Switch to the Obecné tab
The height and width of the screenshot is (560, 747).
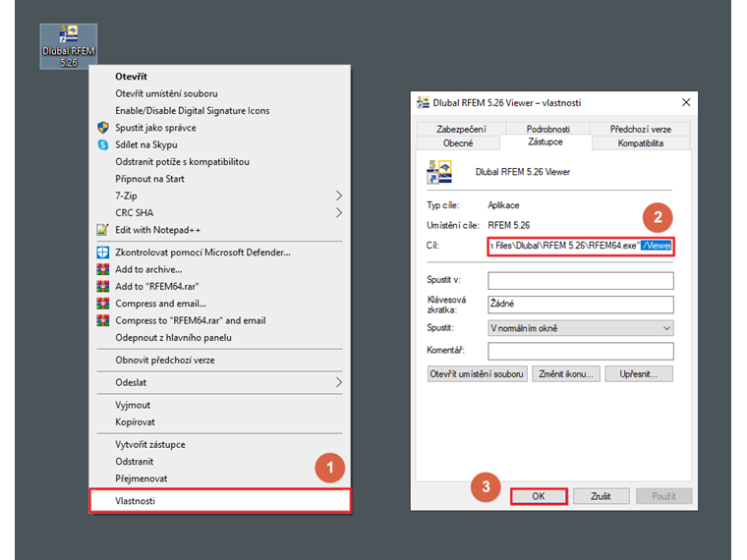(458, 143)
